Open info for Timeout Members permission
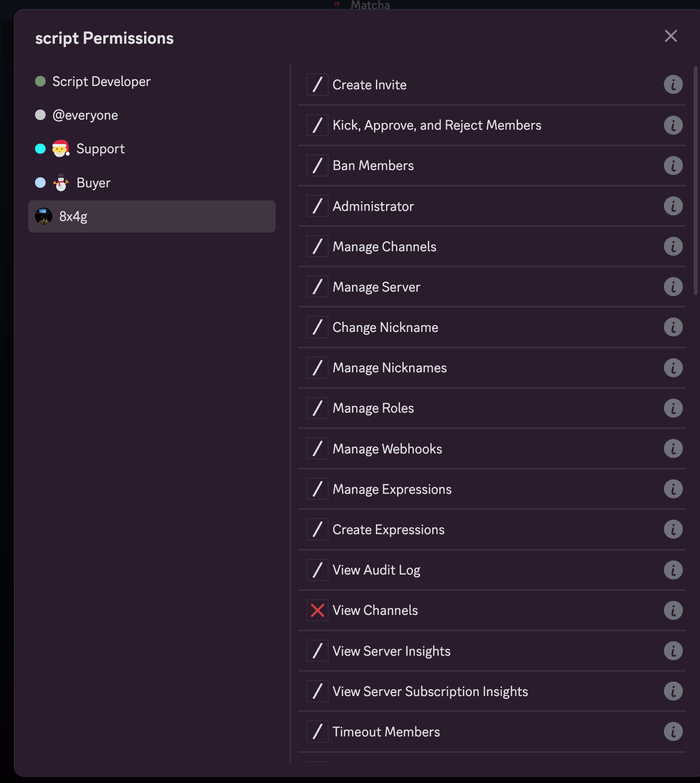 tap(673, 732)
